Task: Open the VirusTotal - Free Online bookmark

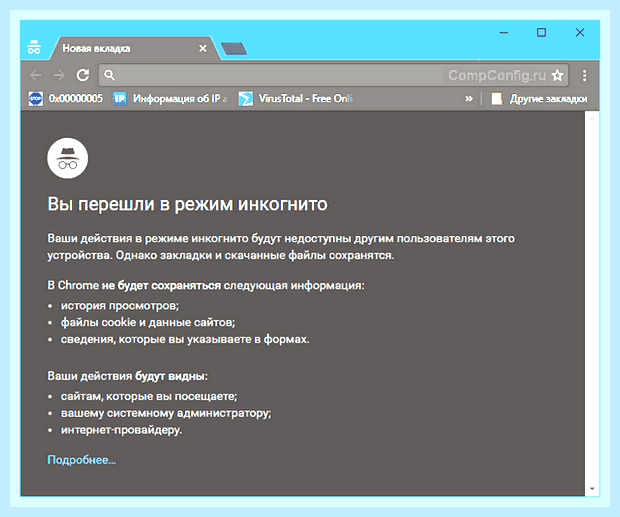Action: coord(296,98)
